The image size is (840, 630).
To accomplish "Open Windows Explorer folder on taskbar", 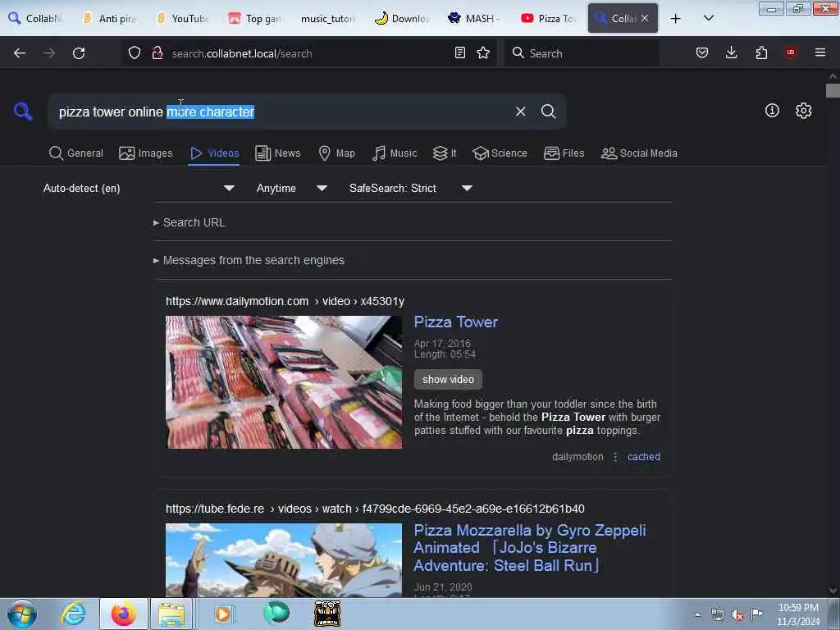I will [171, 614].
